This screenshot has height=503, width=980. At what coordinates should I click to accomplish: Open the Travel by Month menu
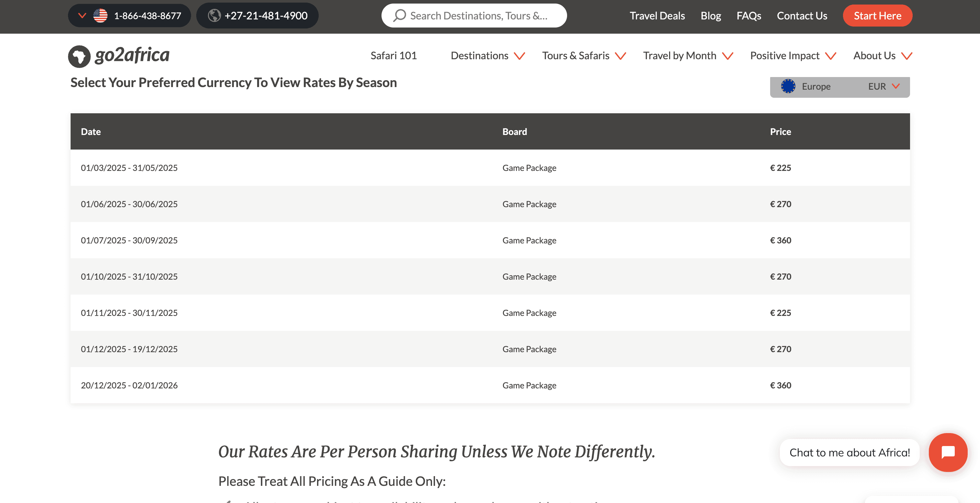(x=688, y=56)
